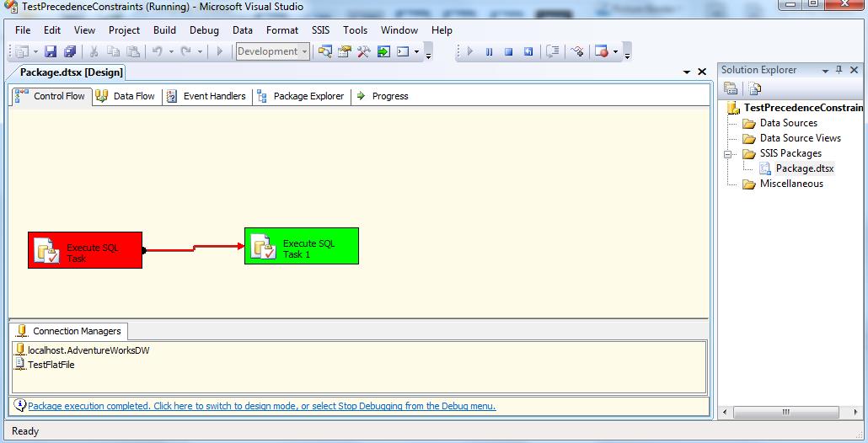Viewport: 868px width, 443px height.
Task: Open the Toolbox via toolbar icon
Action: pyautogui.click(x=364, y=51)
